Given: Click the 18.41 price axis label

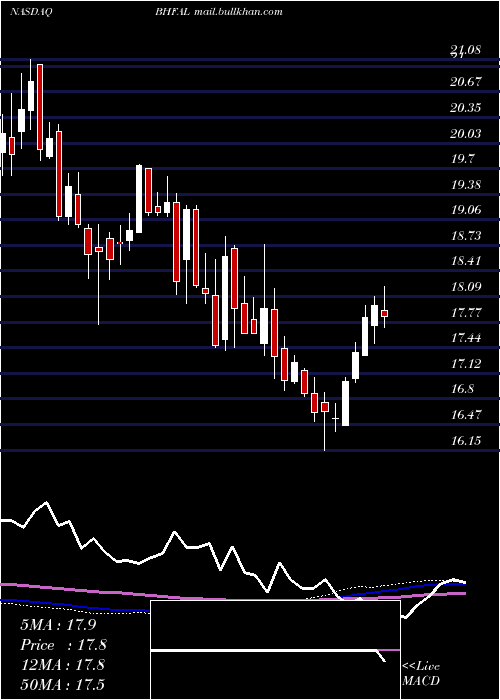Looking at the screenshot, I should pyautogui.click(x=466, y=261).
